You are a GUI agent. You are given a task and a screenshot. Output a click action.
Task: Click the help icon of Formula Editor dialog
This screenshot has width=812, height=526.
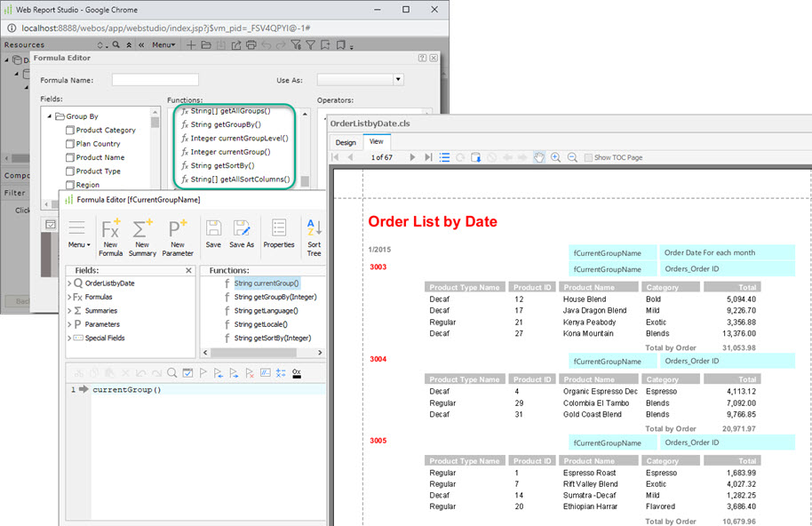click(x=423, y=58)
